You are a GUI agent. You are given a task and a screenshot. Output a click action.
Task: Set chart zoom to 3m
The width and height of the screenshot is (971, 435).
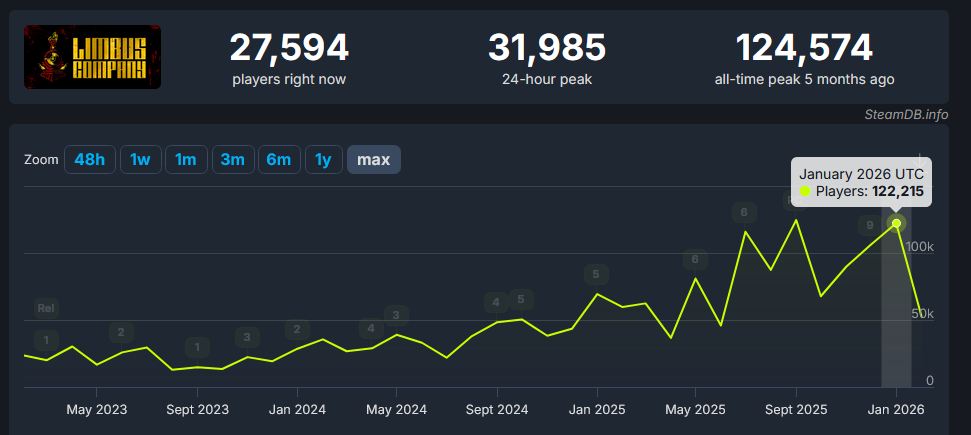pyautogui.click(x=233, y=159)
